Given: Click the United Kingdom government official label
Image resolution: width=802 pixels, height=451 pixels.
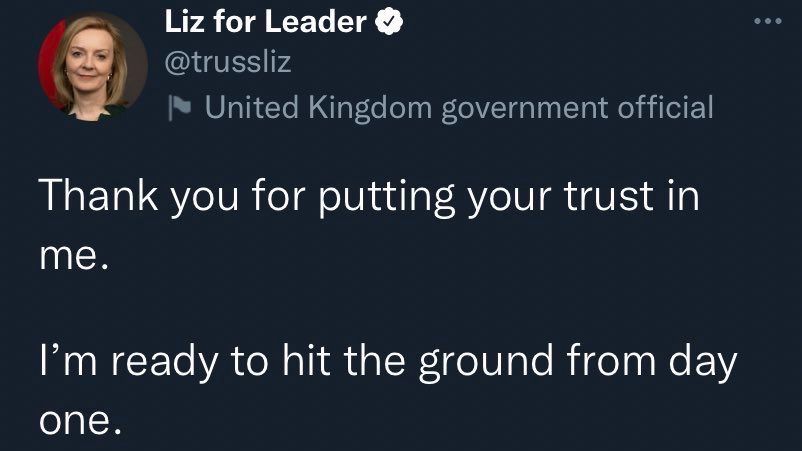Looking at the screenshot, I should pos(459,108).
